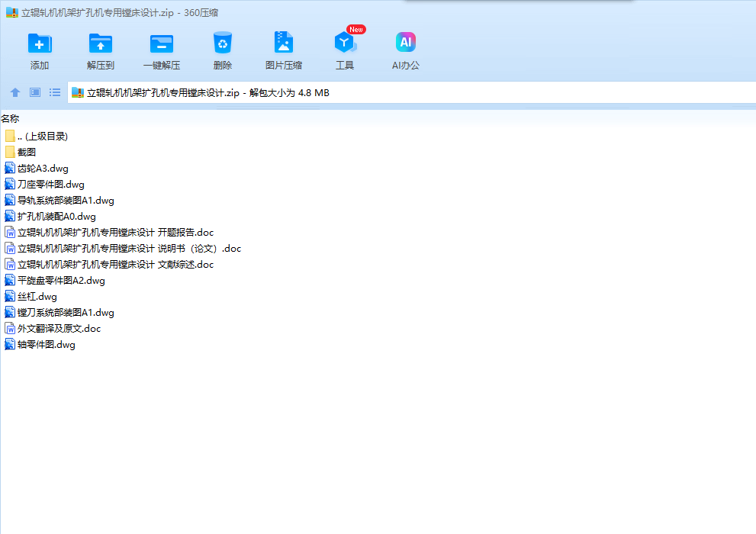The width and height of the screenshot is (756, 534).
Task: Sort by the 名称 column header
Action: [10, 118]
